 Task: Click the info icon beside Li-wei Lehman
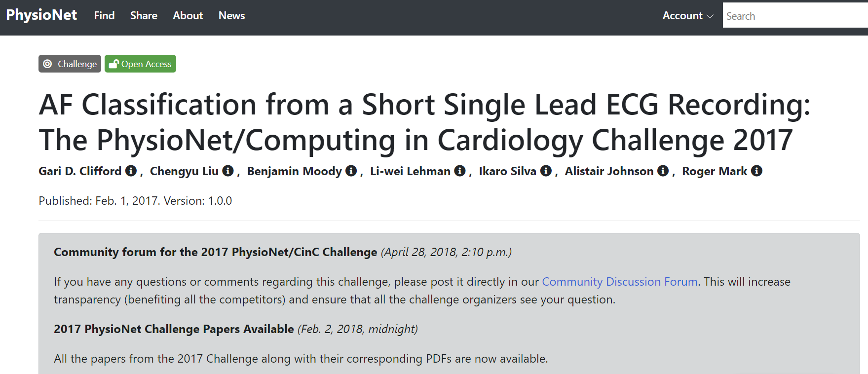459,171
